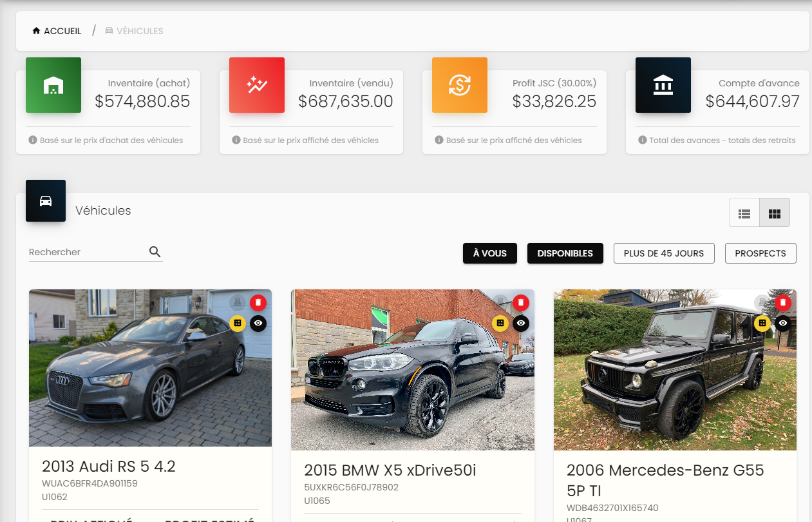Image resolution: width=812 pixels, height=522 pixels.
Task: Click info icon under Compte d'avance
Action: coord(642,140)
